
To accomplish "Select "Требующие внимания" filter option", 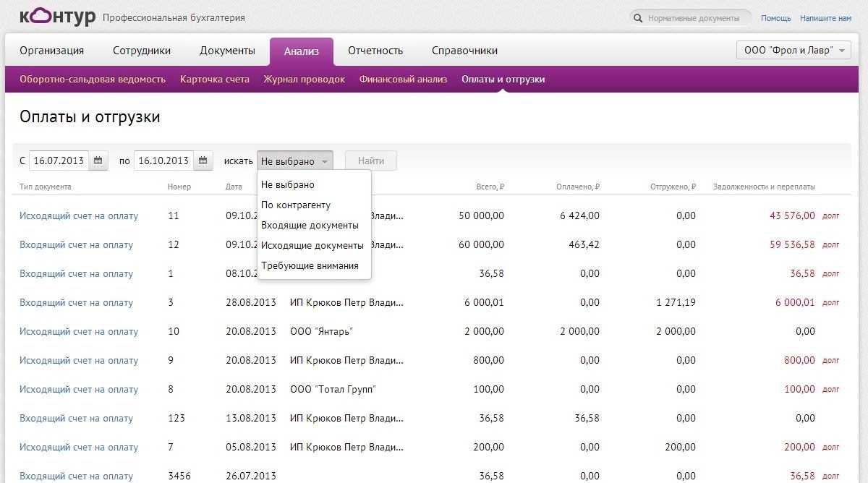I will coord(310,266).
